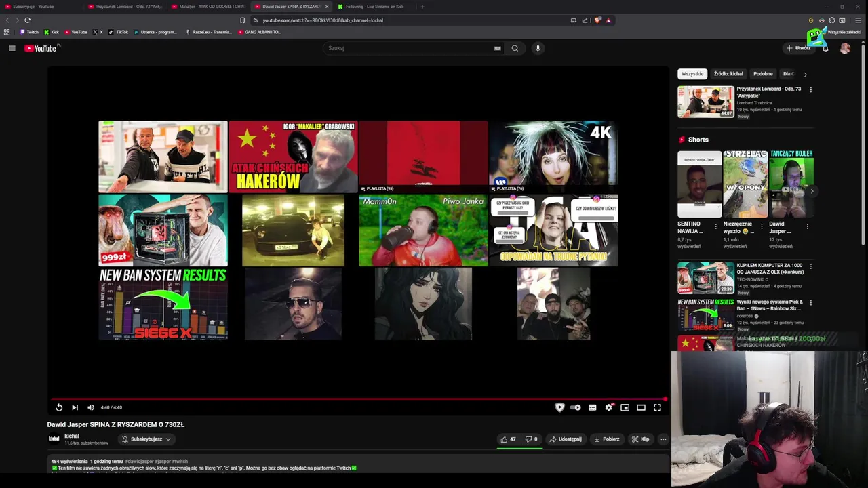
Task: Open options for Wyniki nowego systemu Pick & Ban
Action: click(x=810, y=303)
